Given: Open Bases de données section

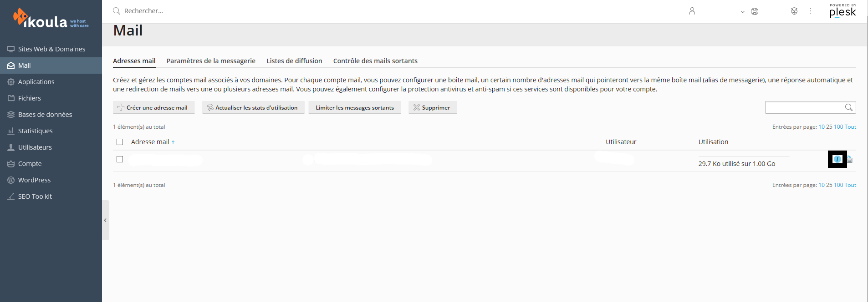Looking at the screenshot, I should pyautogui.click(x=51, y=115).
